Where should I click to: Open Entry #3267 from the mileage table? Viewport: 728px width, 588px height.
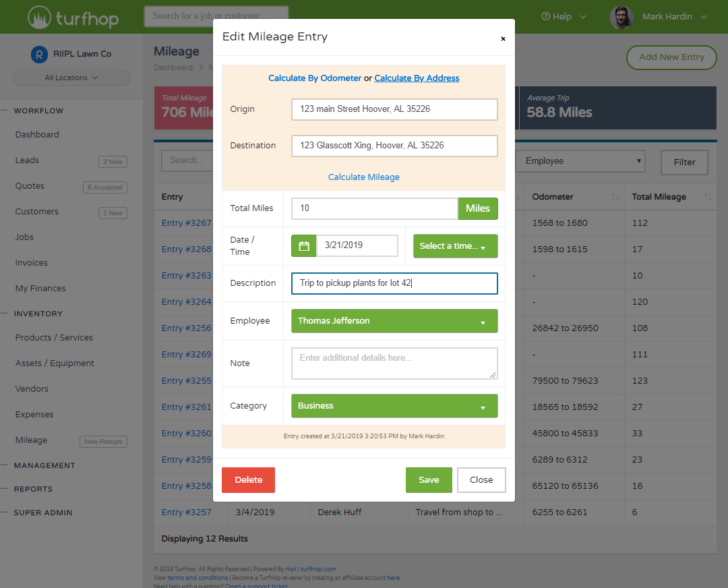pyautogui.click(x=186, y=222)
